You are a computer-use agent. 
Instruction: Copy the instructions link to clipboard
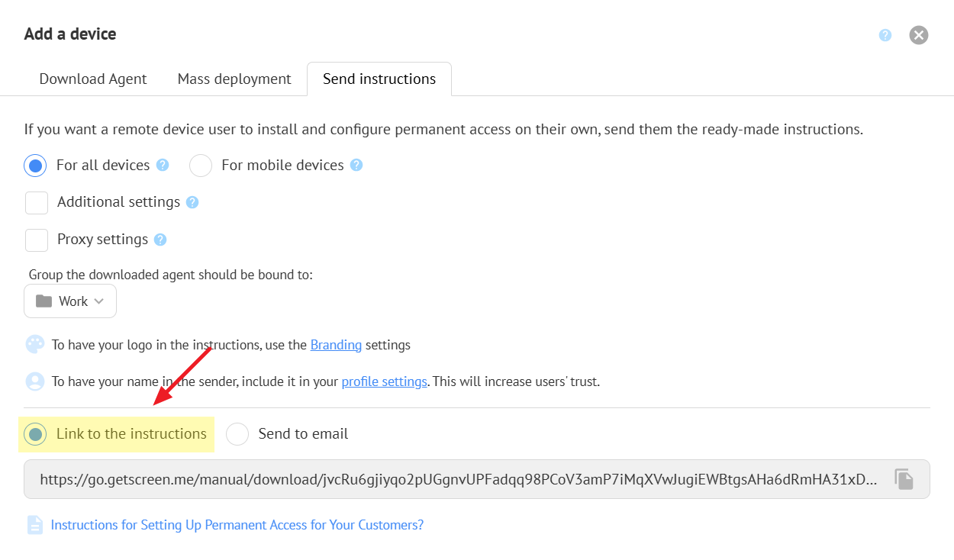904,479
